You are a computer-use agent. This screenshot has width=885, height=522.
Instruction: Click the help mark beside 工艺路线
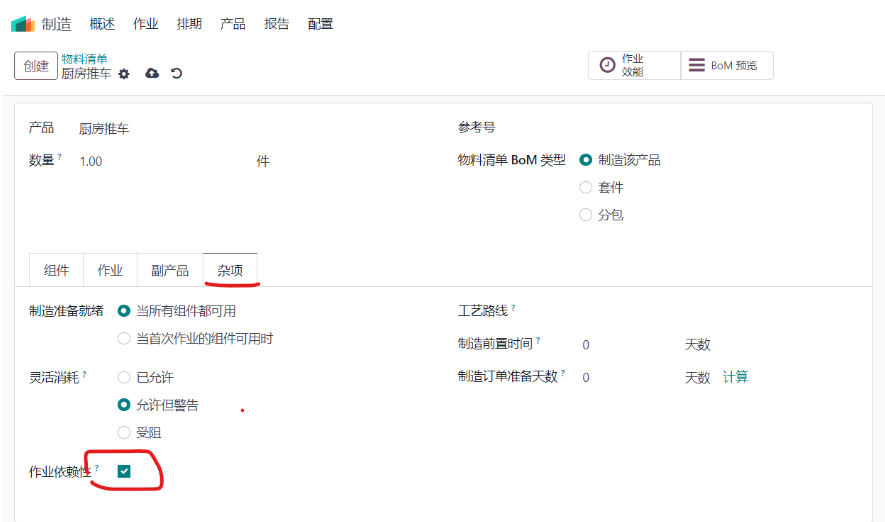[x=513, y=308]
